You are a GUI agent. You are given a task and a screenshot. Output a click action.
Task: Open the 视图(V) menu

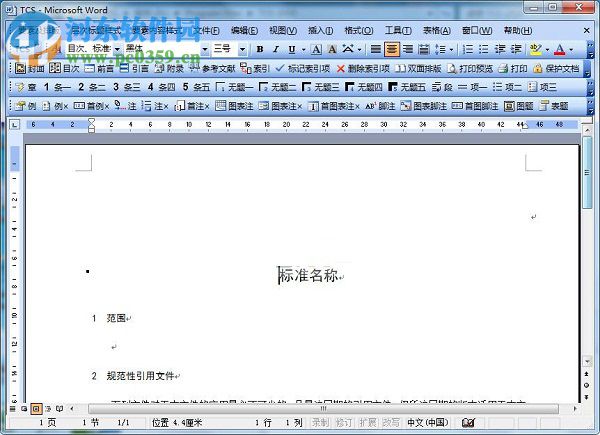tap(283, 31)
